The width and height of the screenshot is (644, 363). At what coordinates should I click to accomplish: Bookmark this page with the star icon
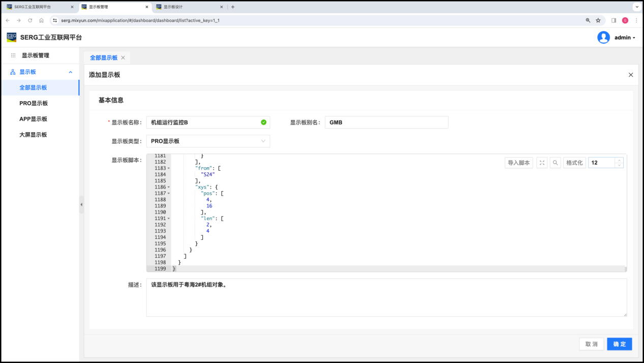(598, 20)
